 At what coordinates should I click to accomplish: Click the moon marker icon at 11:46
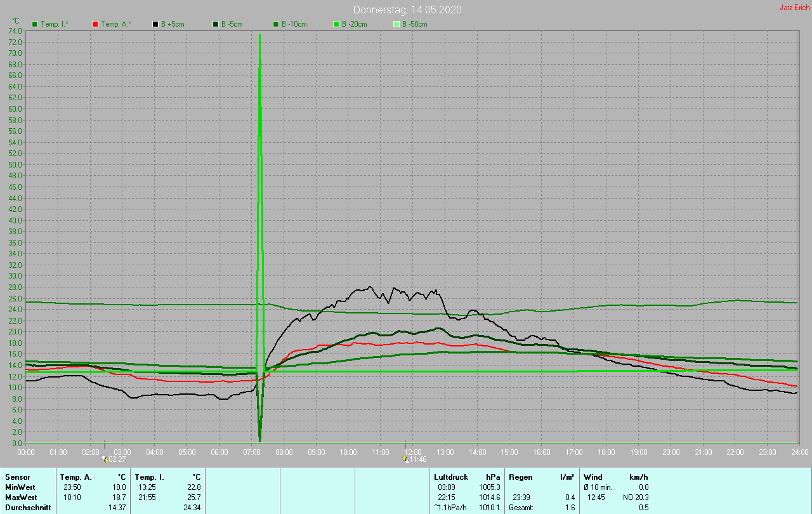(x=406, y=458)
